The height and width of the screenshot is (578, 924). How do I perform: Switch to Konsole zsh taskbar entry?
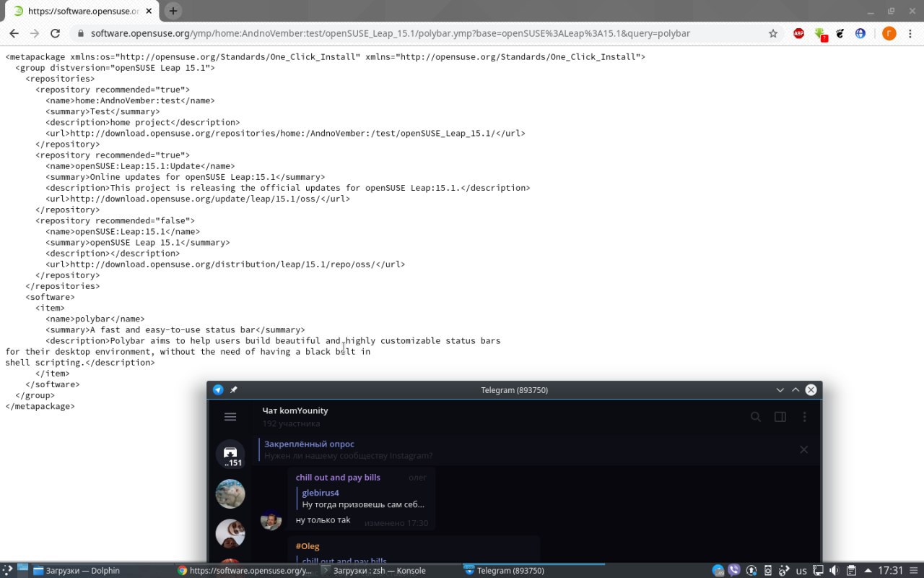click(x=388, y=570)
